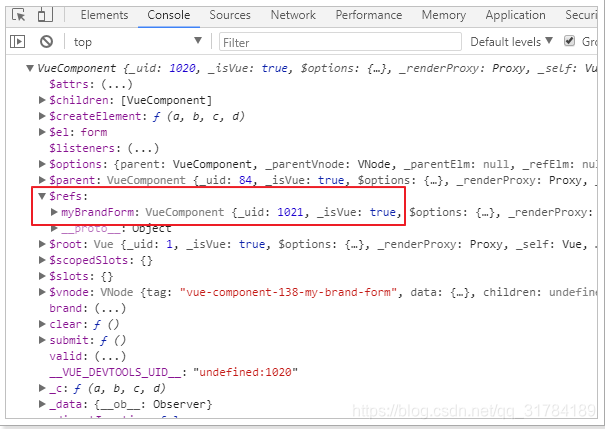Open the Default levels dropdown
This screenshot has height=429, width=605.
(x=511, y=42)
